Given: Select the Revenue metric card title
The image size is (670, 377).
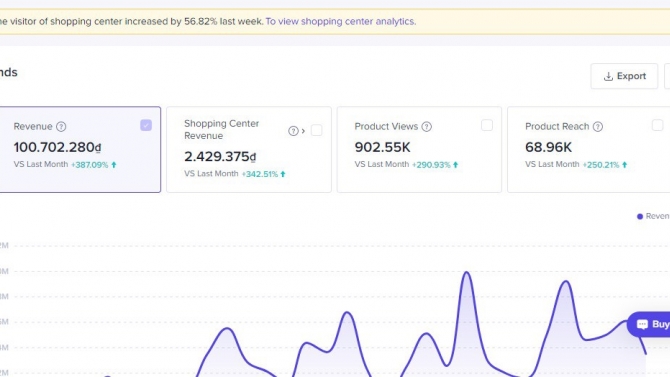Looking at the screenshot, I should tap(33, 127).
